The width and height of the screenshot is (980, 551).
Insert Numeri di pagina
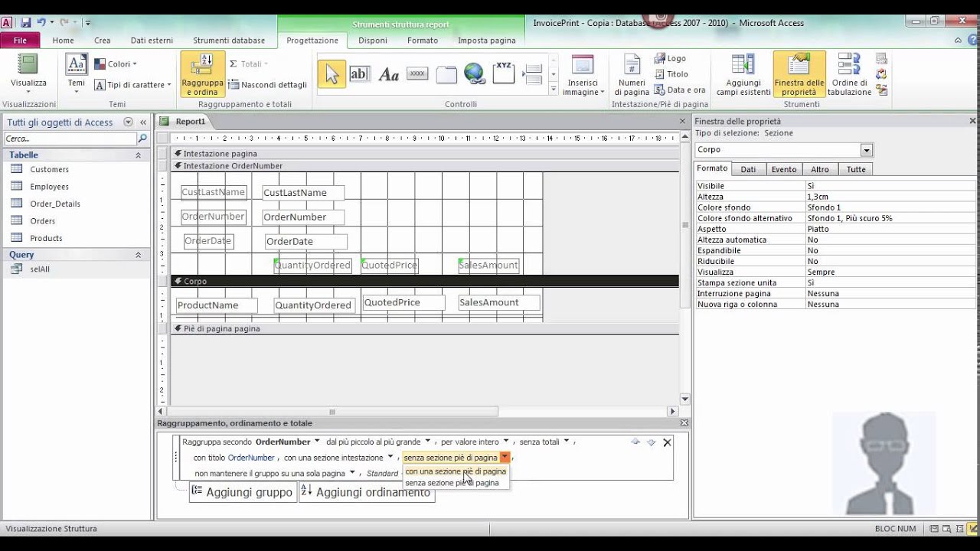632,75
